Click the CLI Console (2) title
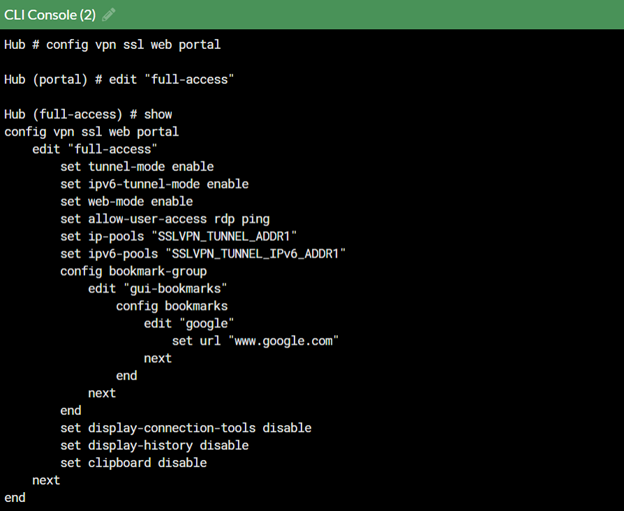The image size is (624, 511). pos(50,15)
